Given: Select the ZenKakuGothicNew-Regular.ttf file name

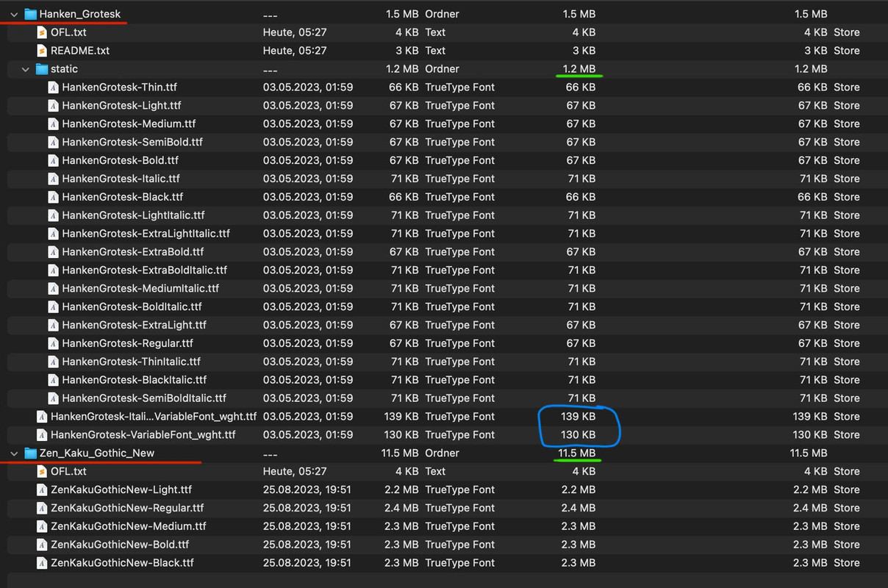Looking at the screenshot, I should point(127,508).
